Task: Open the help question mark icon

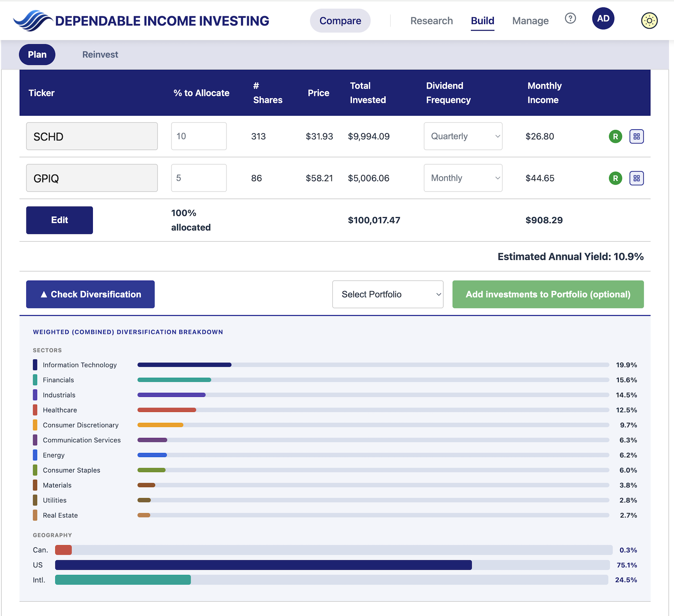Action: tap(570, 18)
